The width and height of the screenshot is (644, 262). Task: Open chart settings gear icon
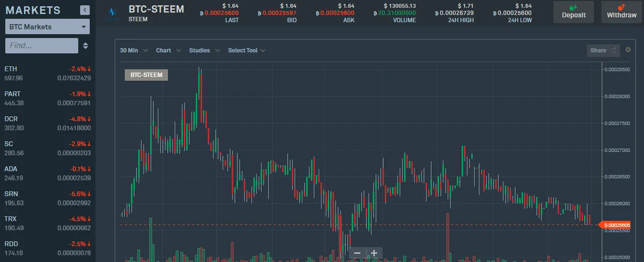point(628,49)
